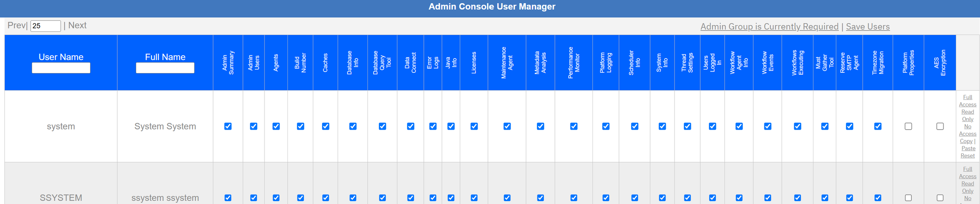Click the Save Users link
The image size is (980, 204).
tap(868, 27)
